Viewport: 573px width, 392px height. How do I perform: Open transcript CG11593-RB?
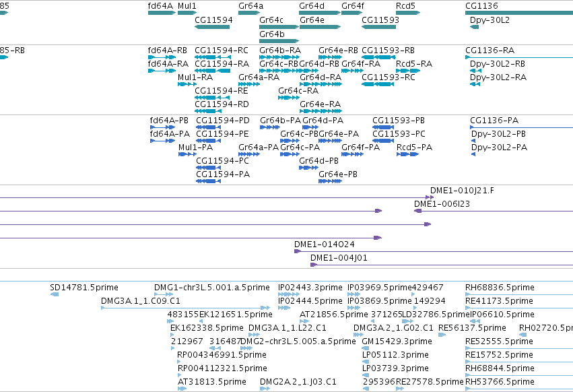(x=388, y=51)
